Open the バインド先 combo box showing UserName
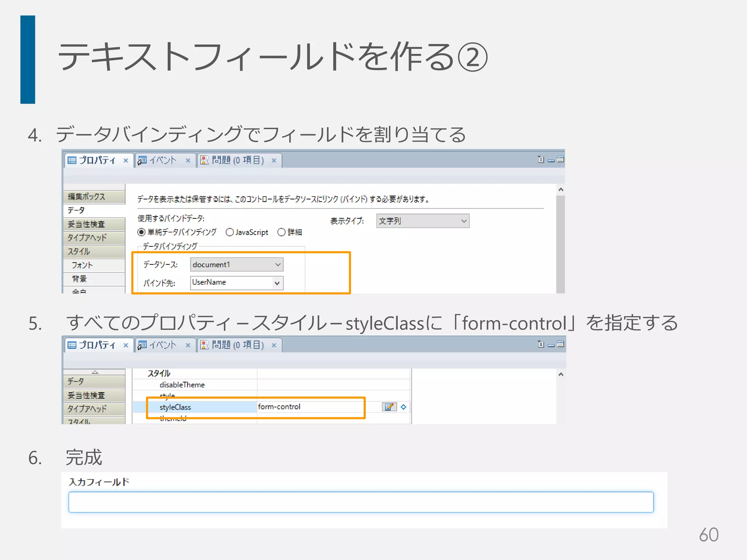This screenshot has width=747, height=560. click(x=237, y=283)
